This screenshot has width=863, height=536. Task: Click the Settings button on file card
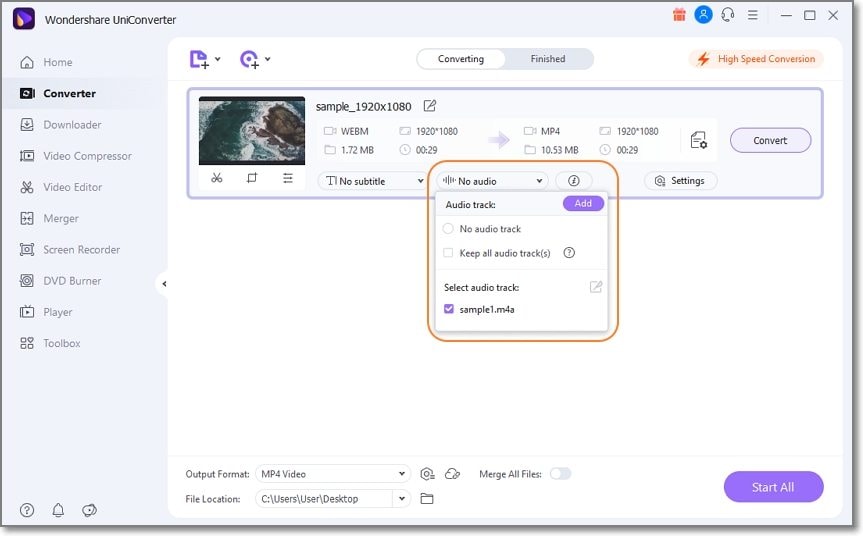pos(680,181)
